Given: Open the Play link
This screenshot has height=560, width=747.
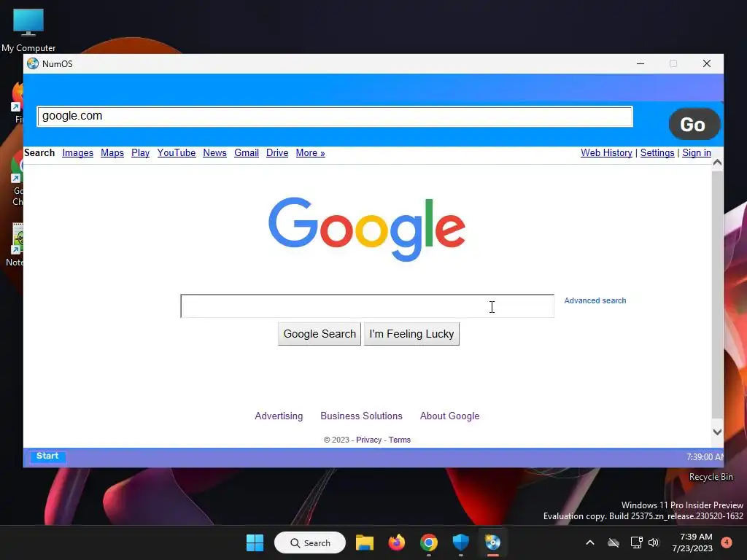Looking at the screenshot, I should coord(141,153).
